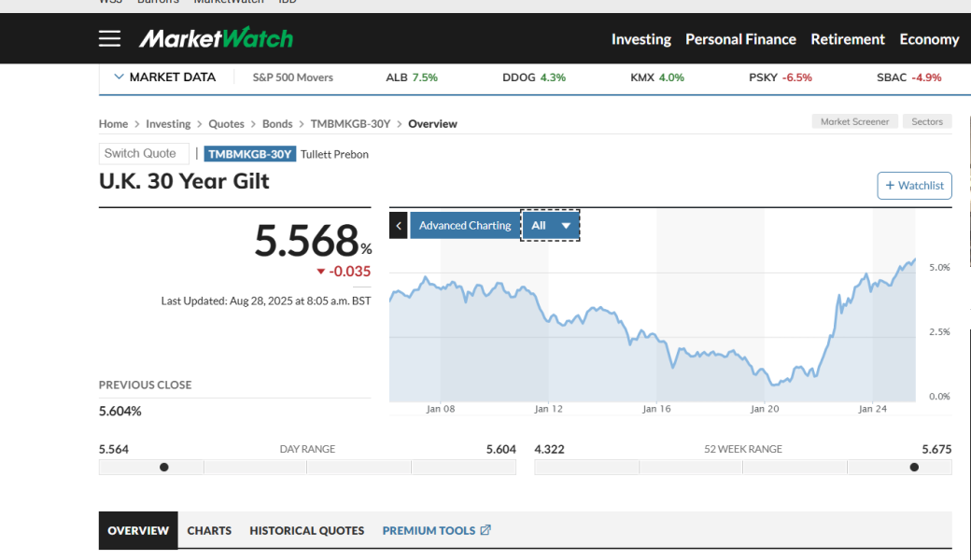Click the Sectors button
This screenshot has height=560, width=971.
(x=926, y=121)
